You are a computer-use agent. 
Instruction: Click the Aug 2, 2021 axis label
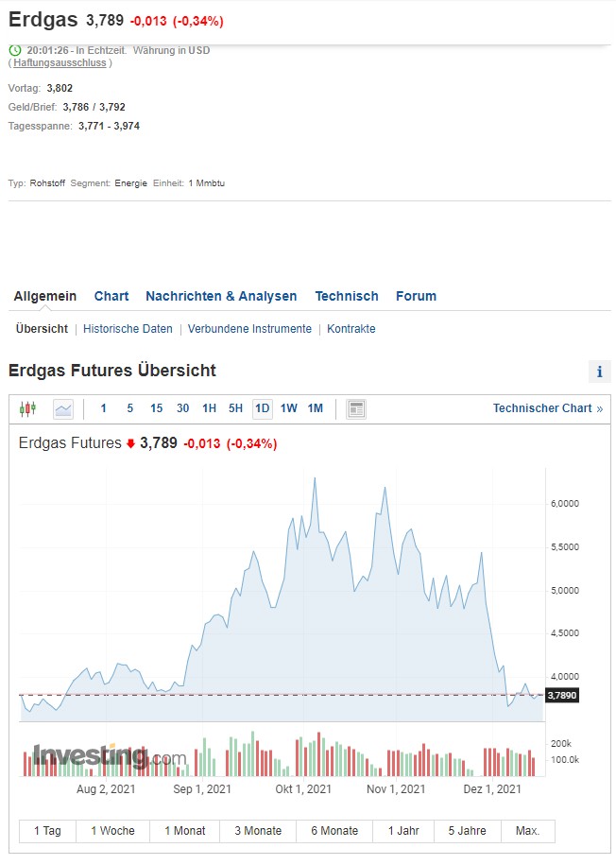(x=106, y=788)
